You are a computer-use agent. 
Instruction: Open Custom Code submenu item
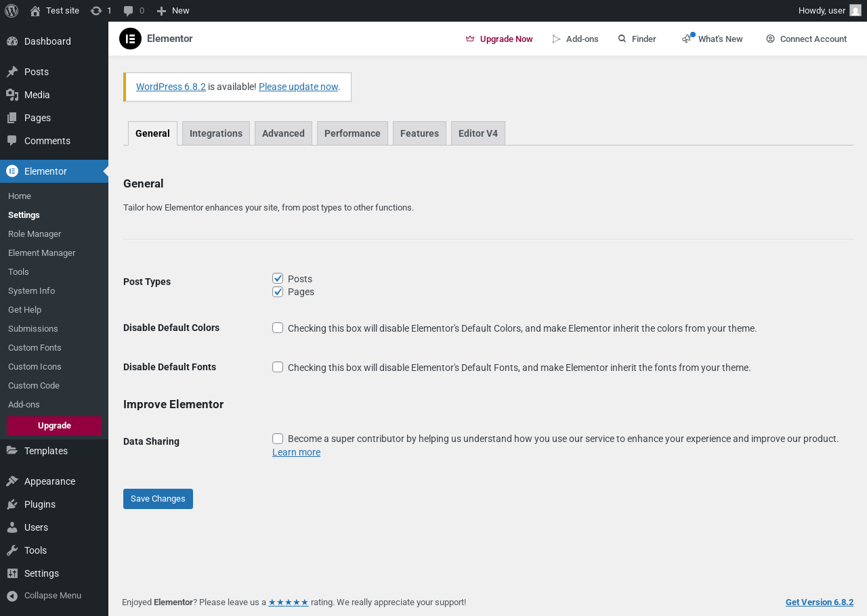coord(34,385)
